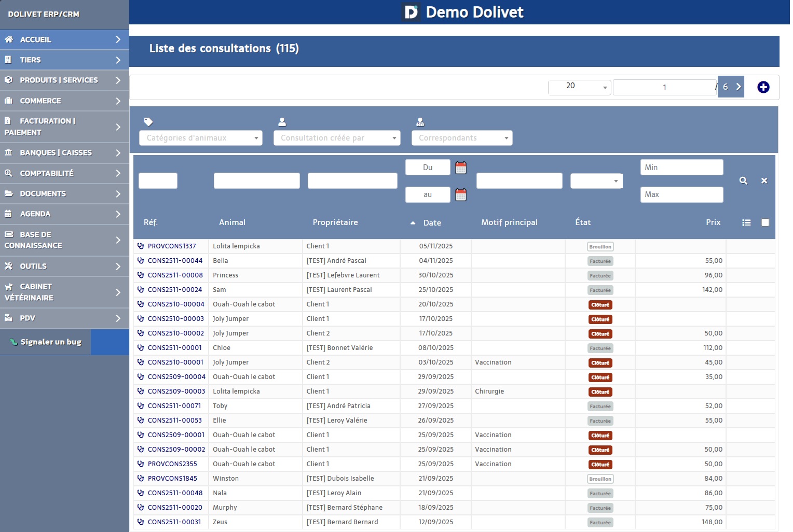Image resolution: width=793 pixels, height=532 pixels.
Task: Change the rows-per-page dropdown showing 20
Action: (579, 87)
